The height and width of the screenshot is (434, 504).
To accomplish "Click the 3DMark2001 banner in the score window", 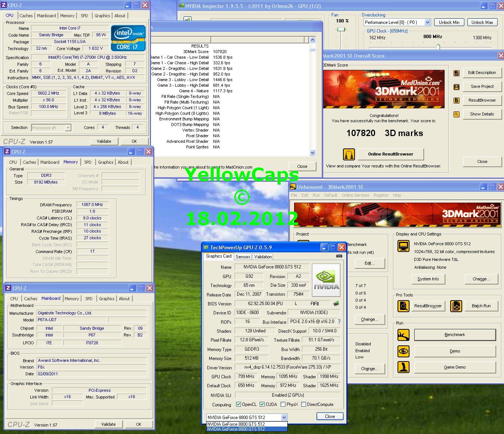I will pos(384,89).
